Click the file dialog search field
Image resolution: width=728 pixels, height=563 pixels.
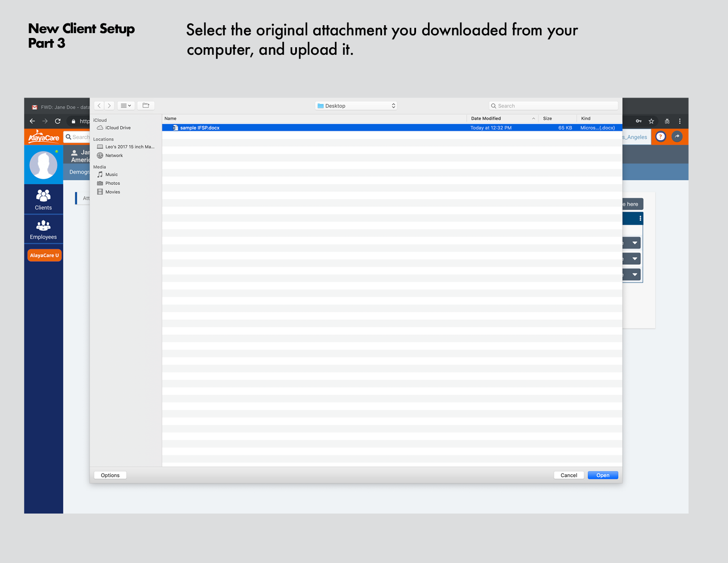pos(553,106)
